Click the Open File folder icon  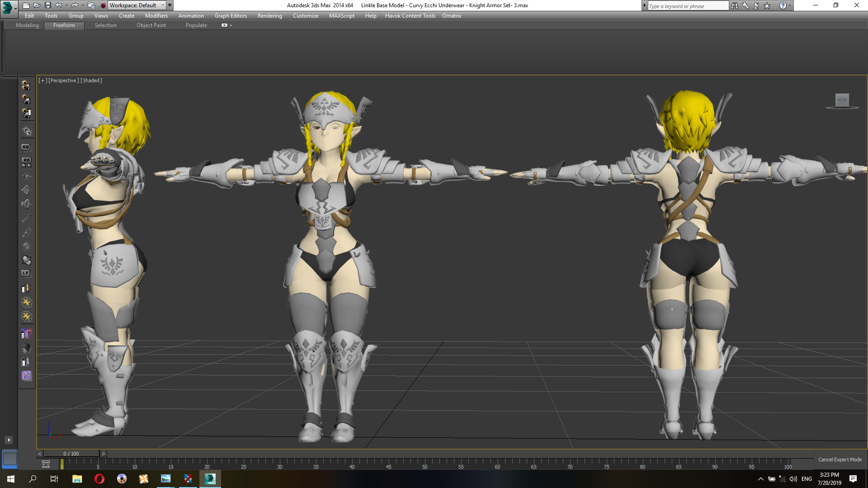(37, 5)
